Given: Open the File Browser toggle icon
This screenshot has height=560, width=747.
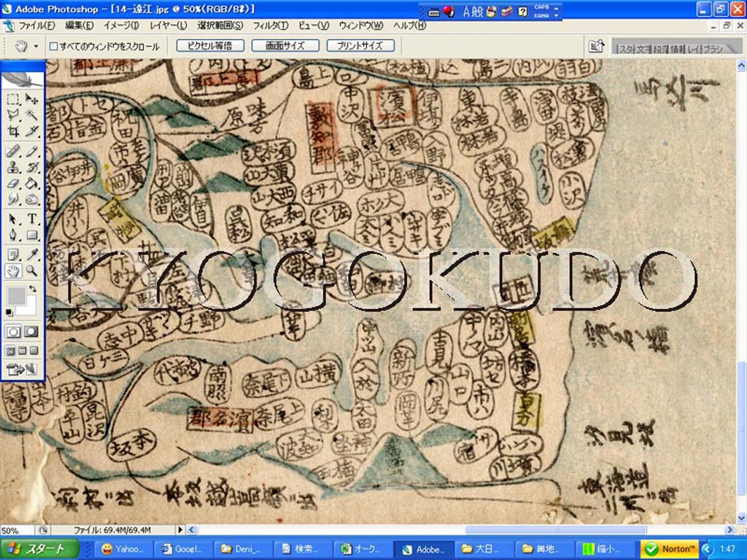Looking at the screenshot, I should [595, 46].
